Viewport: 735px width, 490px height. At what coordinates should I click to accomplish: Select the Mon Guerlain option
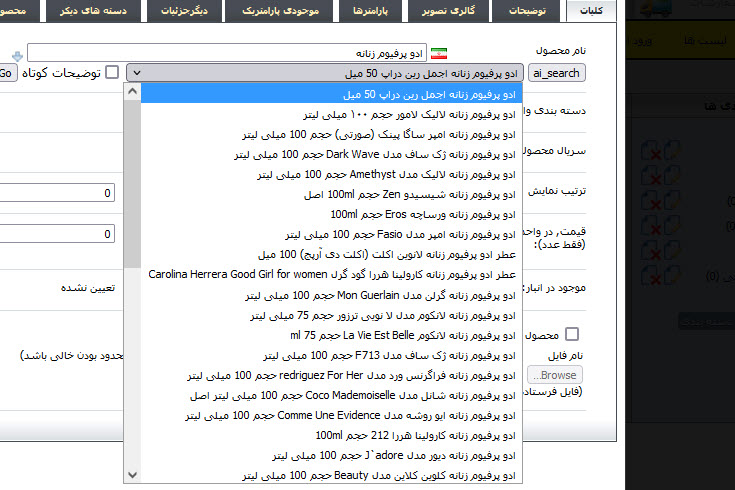pyautogui.click(x=332, y=295)
